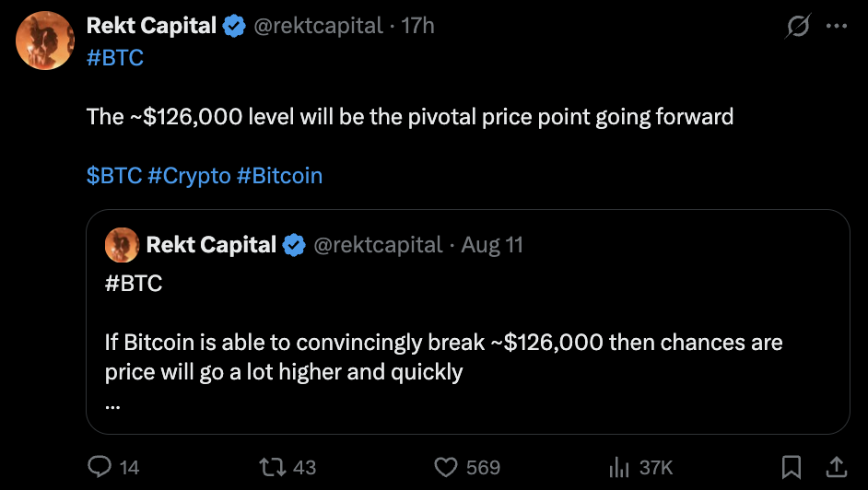The height and width of the screenshot is (490, 868).
Task: Open Rekt Capital's profile avatar
Action: tap(45, 41)
